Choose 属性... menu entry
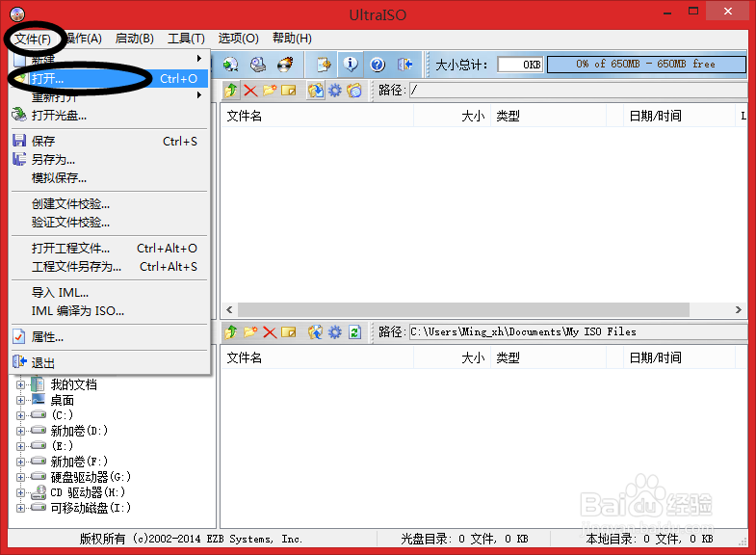756x555 pixels. 110,337
